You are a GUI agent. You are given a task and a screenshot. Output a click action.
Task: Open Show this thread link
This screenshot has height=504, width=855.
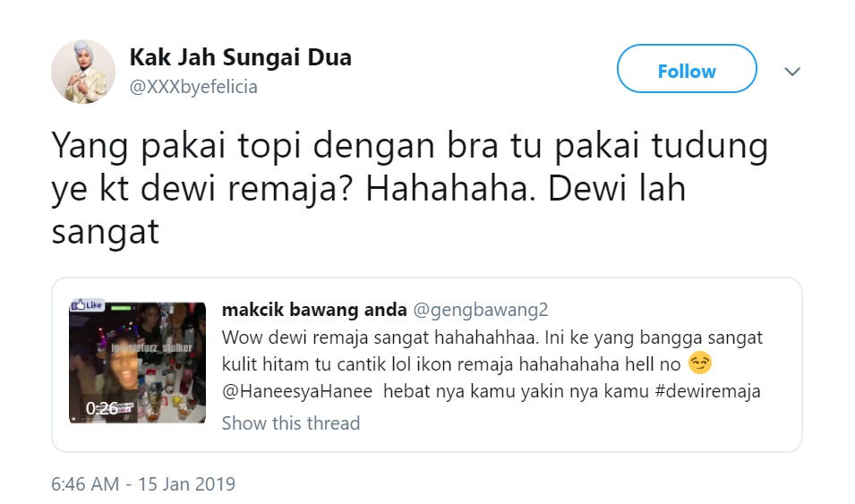[x=291, y=423]
